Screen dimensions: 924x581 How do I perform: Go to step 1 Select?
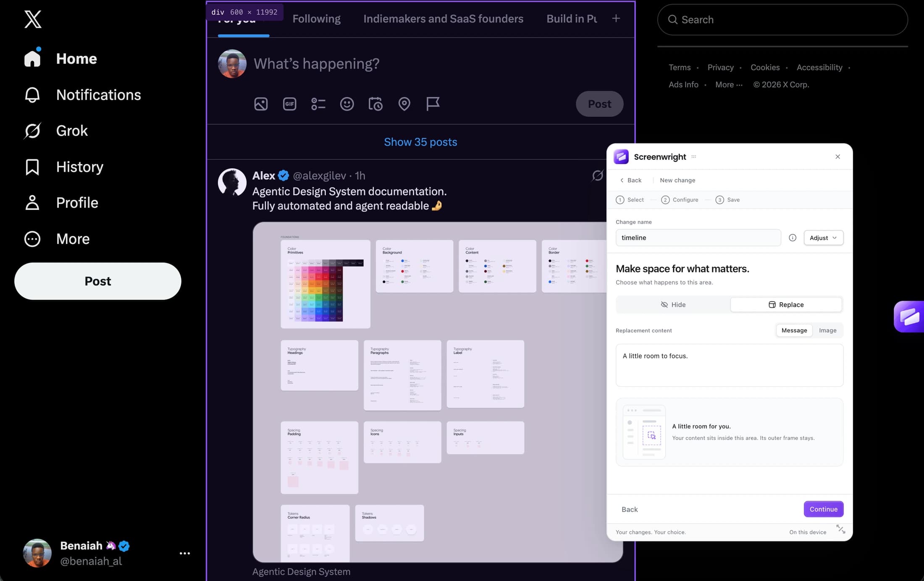pyautogui.click(x=630, y=200)
